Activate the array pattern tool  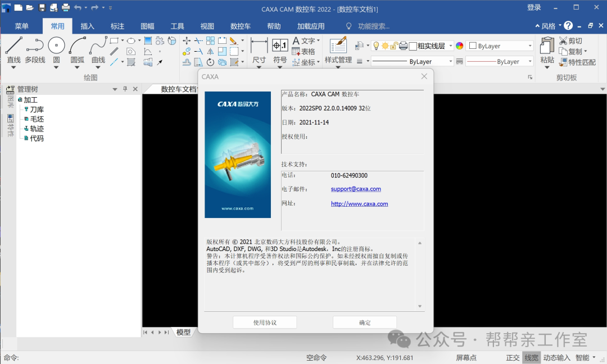click(210, 40)
